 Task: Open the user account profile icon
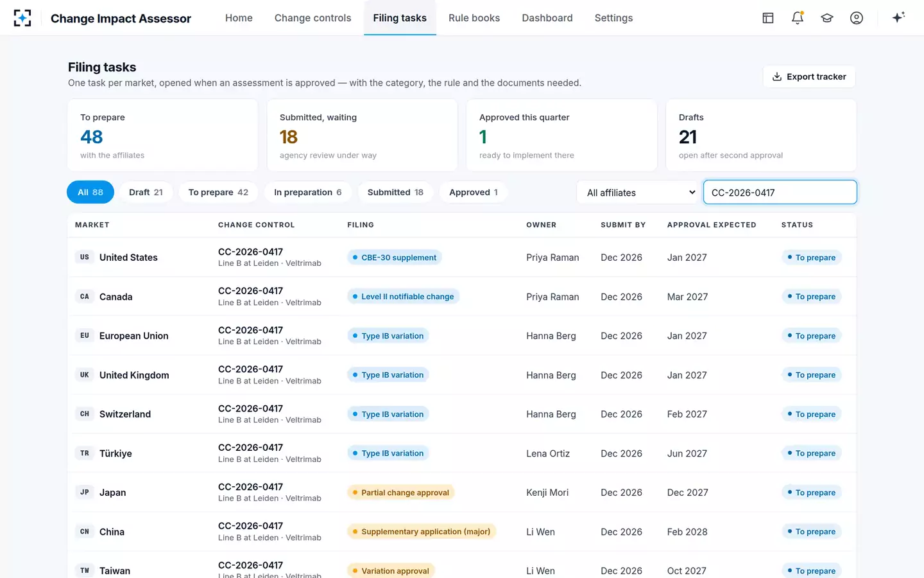(x=857, y=18)
